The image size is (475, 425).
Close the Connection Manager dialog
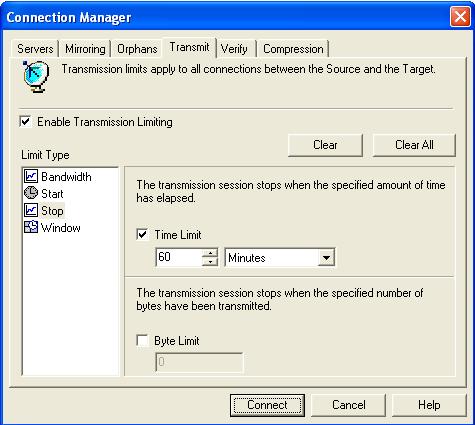(460, 17)
